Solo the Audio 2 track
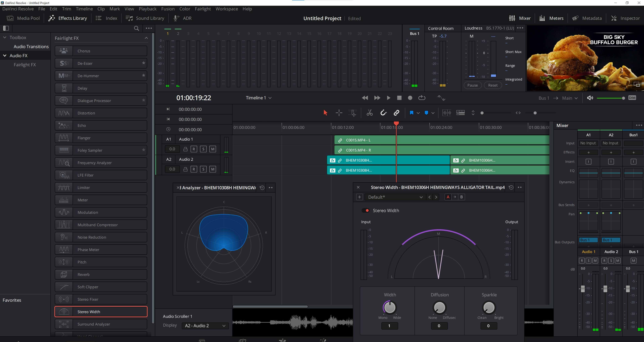The image size is (644, 342). tap(203, 169)
